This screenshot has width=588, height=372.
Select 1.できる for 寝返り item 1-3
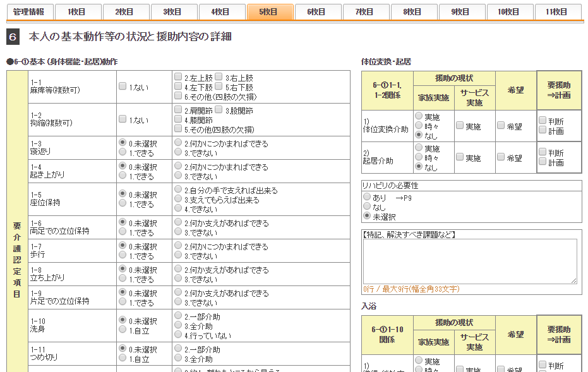[123, 153]
